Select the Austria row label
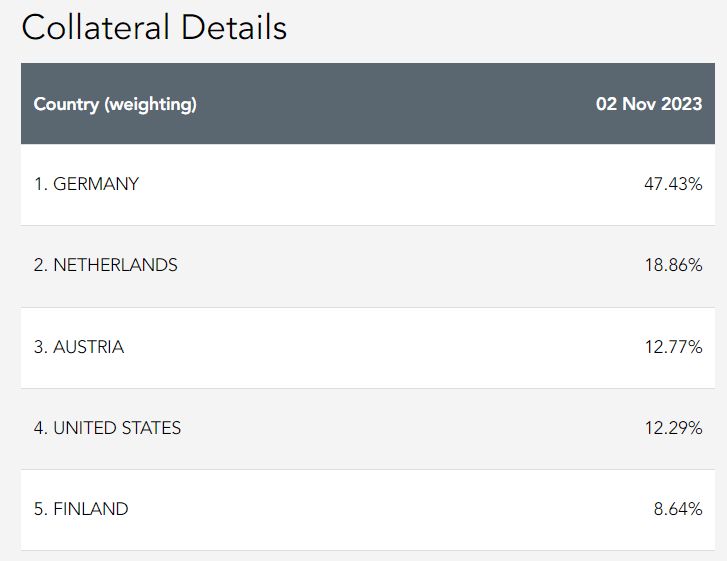 [x=79, y=347]
